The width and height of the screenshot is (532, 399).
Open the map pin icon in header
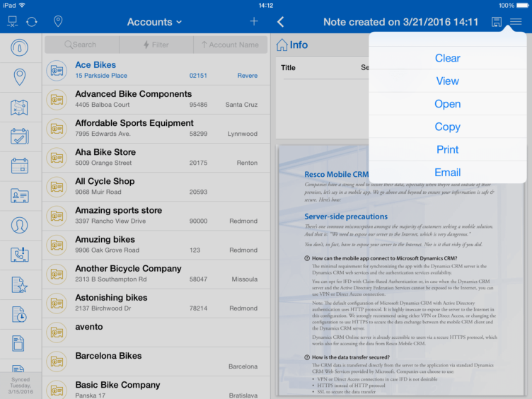point(58,21)
